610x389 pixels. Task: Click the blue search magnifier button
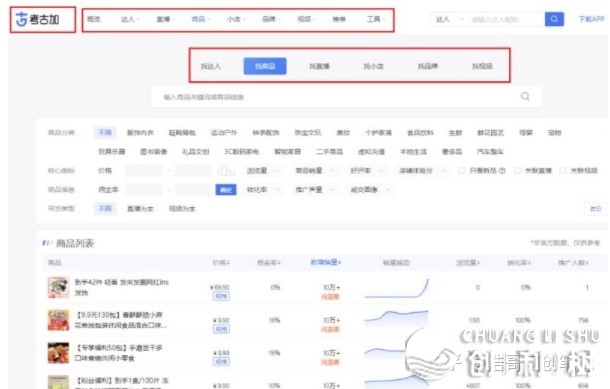pyautogui.click(x=554, y=19)
